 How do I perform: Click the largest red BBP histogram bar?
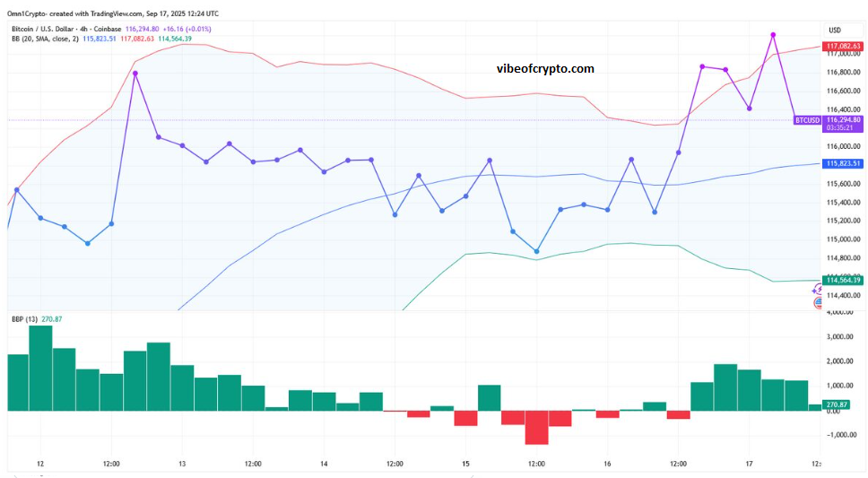pyautogui.click(x=536, y=427)
